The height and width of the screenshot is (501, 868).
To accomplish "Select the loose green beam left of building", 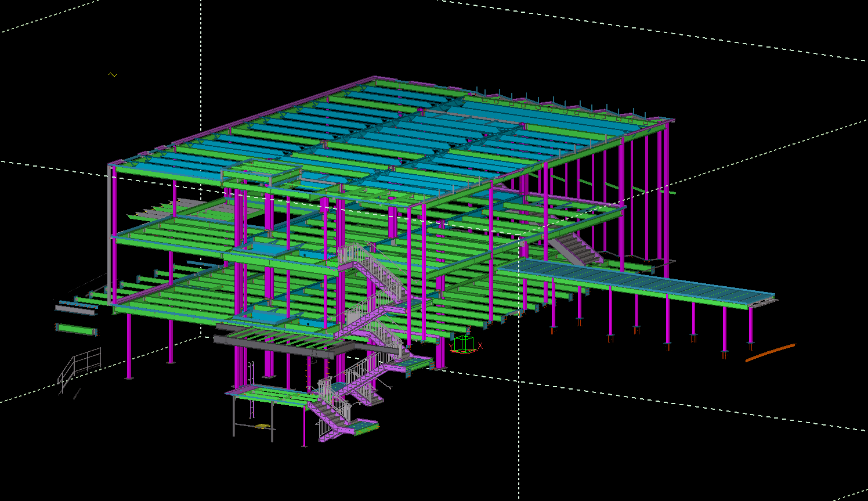I will (75, 330).
